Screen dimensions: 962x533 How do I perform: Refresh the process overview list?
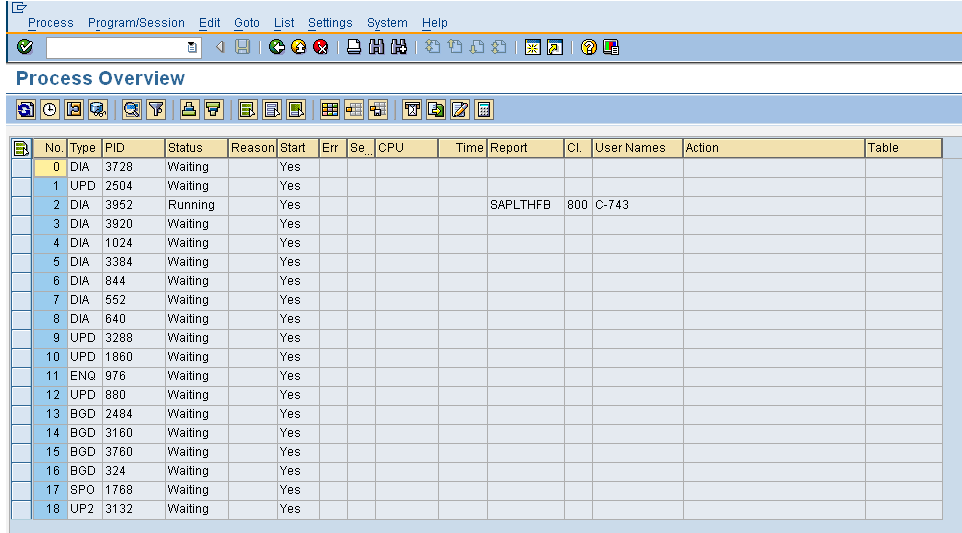point(26,110)
